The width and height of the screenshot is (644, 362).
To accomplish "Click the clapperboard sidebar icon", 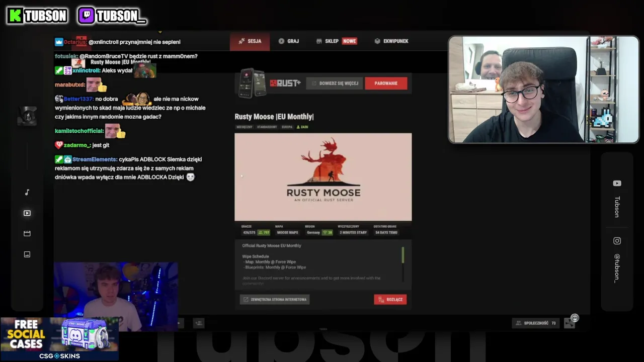I will 27,234.
